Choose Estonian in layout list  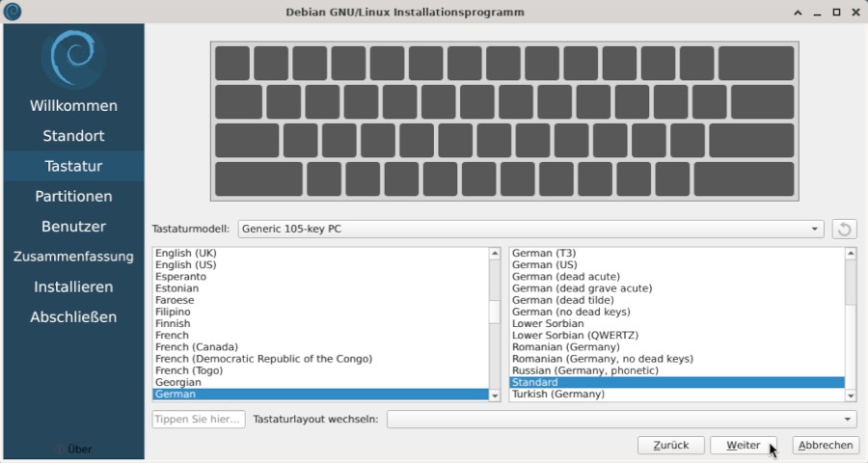click(320, 288)
